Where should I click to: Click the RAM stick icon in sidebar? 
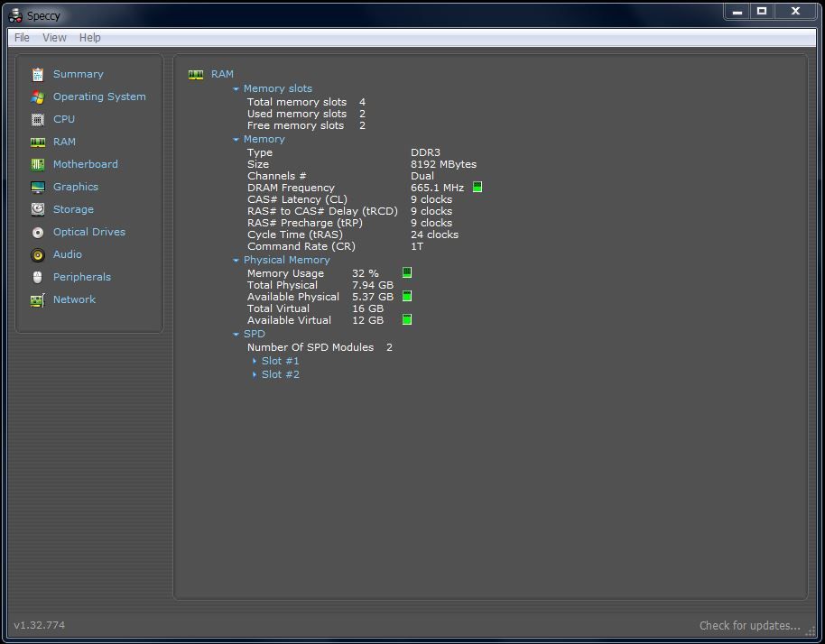tap(37, 143)
